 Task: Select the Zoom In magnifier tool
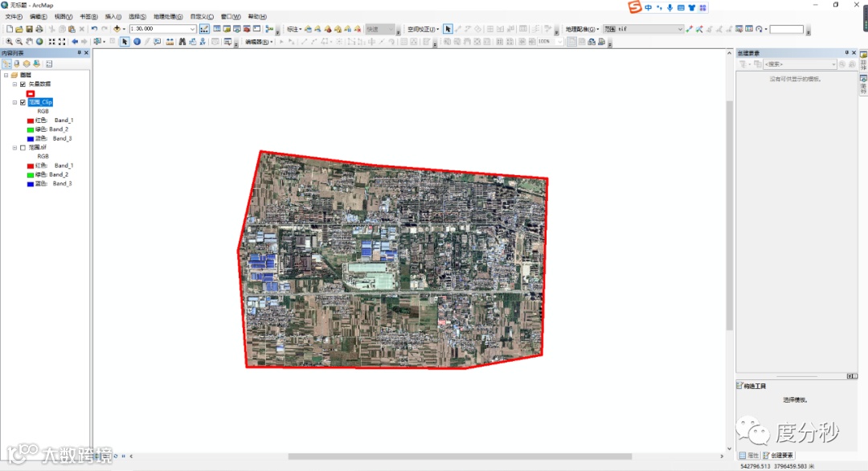[9, 42]
